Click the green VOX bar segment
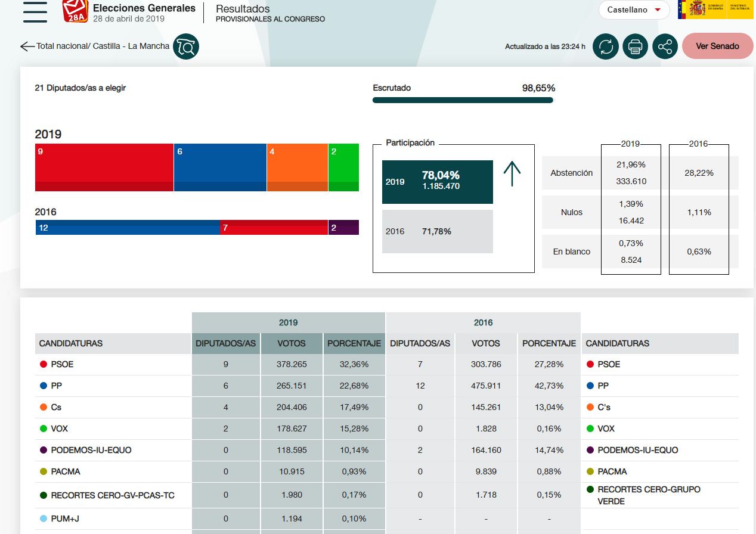 pyautogui.click(x=343, y=167)
